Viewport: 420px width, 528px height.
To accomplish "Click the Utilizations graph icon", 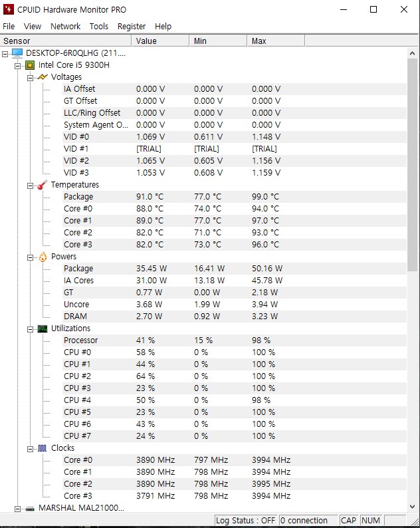I will tap(43, 329).
